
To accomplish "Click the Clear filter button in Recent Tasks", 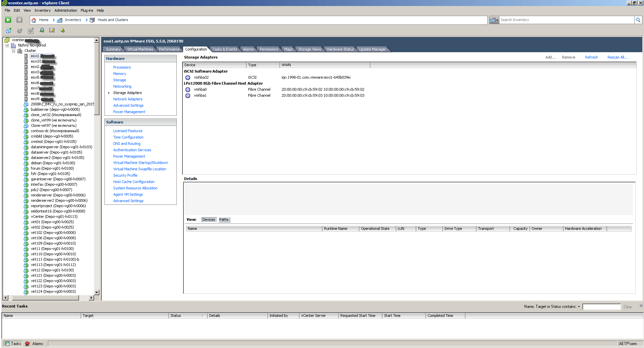I will point(628,307).
